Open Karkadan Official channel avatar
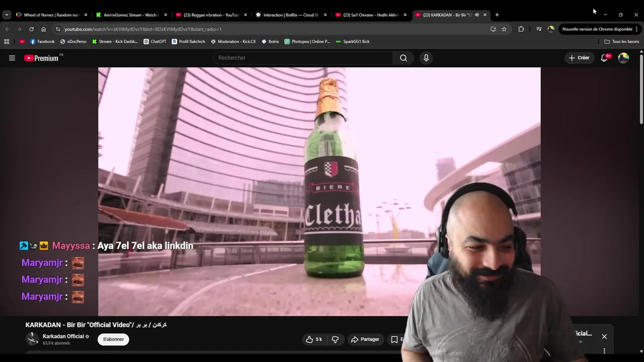The image size is (644, 362). pos(32,339)
